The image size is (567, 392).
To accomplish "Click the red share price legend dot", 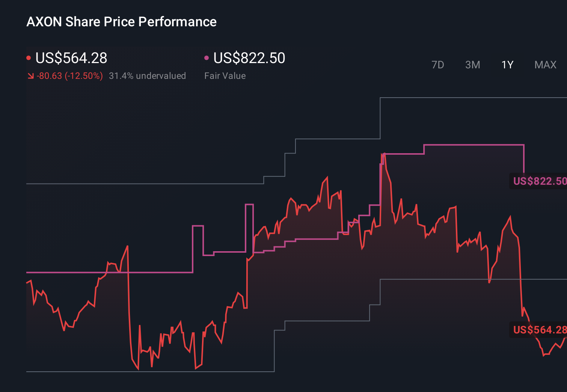I will click(x=29, y=57).
